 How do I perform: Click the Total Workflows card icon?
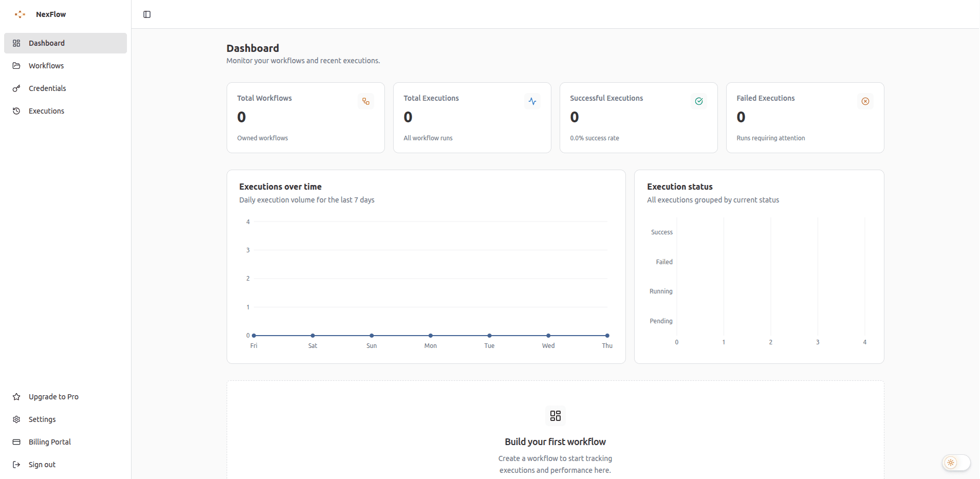click(366, 101)
